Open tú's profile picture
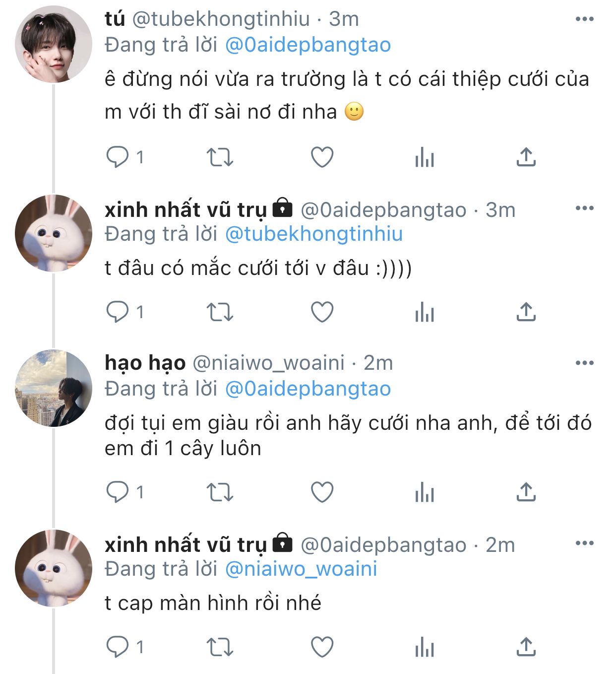Image resolution: width=616 pixels, height=674 pixels. click(54, 45)
